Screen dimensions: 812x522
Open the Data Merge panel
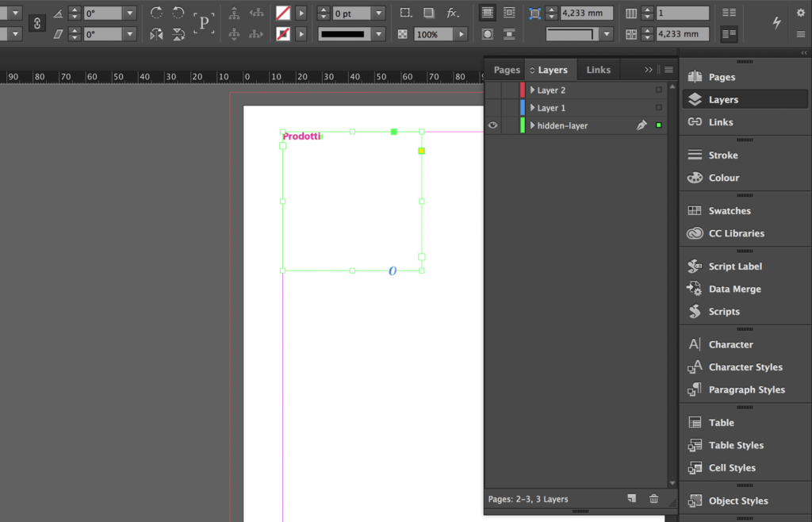[x=745, y=289]
